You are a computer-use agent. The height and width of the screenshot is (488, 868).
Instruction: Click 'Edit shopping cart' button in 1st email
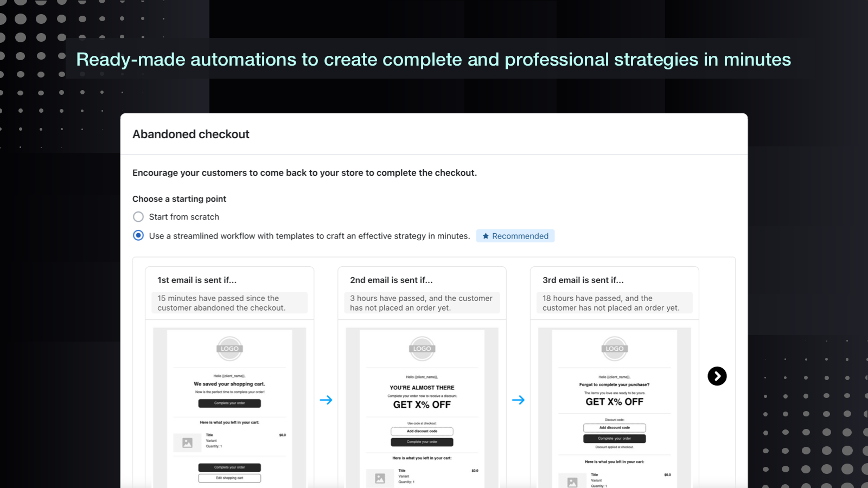pos(229,478)
